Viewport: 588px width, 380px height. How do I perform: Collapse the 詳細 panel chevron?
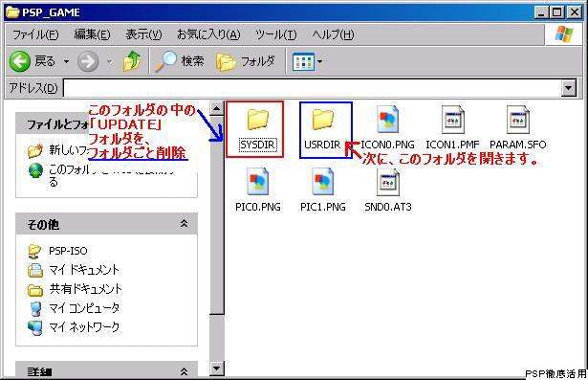point(184,371)
